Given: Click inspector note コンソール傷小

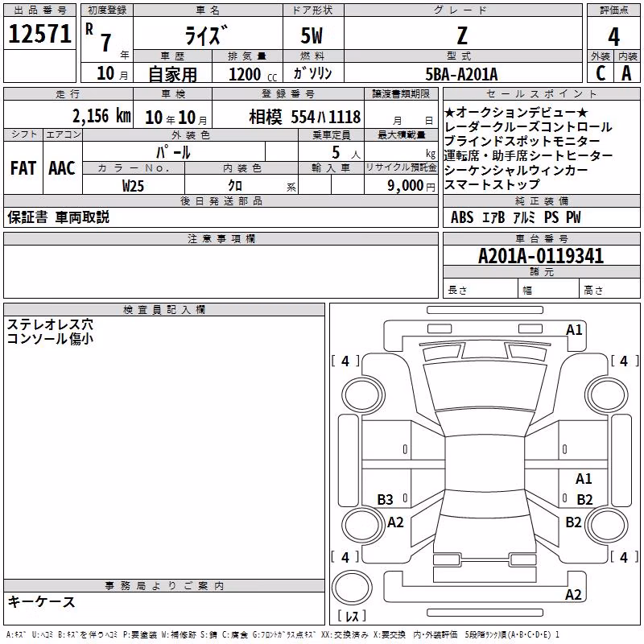Looking at the screenshot, I should (x=50, y=338).
